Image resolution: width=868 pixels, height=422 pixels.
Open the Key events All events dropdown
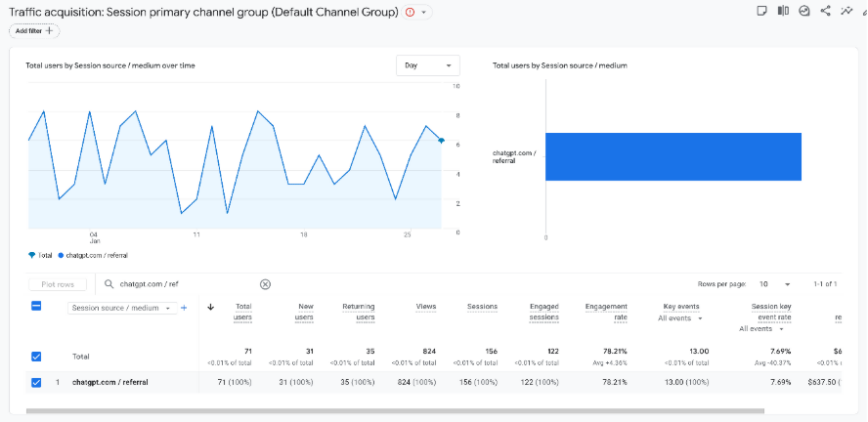point(680,318)
